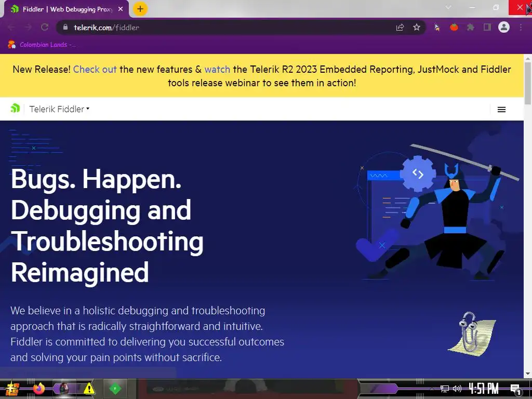The image size is (532, 399).
Task: Follow the "watch" webinar link in banner
Action: (217, 69)
